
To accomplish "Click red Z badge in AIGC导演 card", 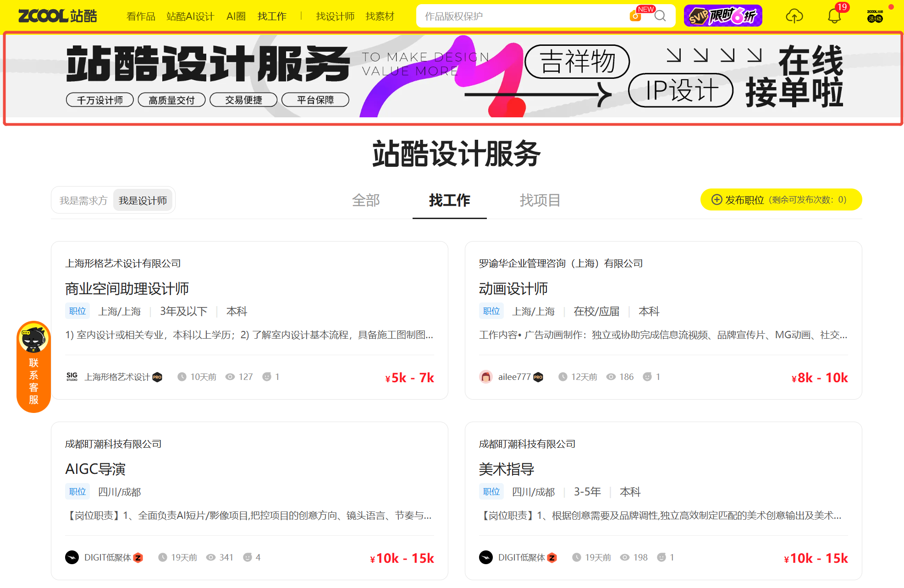I will pos(138,558).
